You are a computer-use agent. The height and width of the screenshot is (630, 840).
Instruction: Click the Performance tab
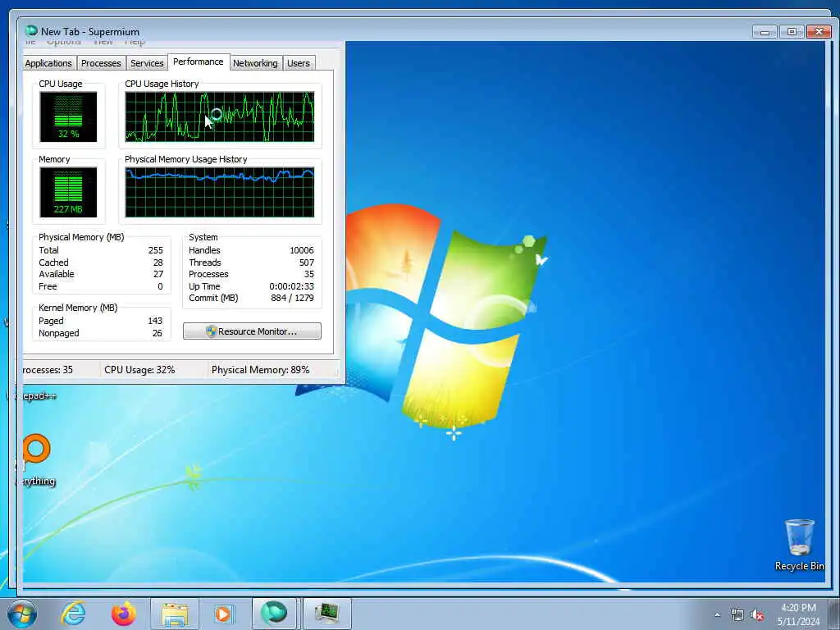pyautogui.click(x=199, y=62)
